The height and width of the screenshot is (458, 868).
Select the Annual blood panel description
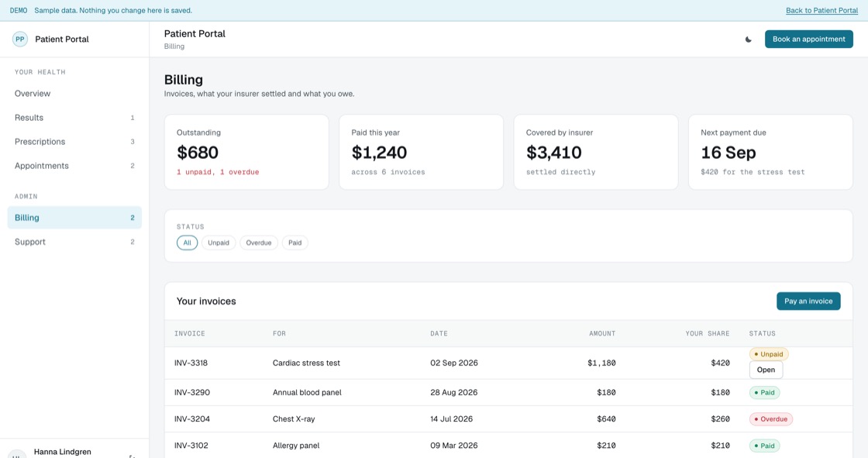coord(307,393)
